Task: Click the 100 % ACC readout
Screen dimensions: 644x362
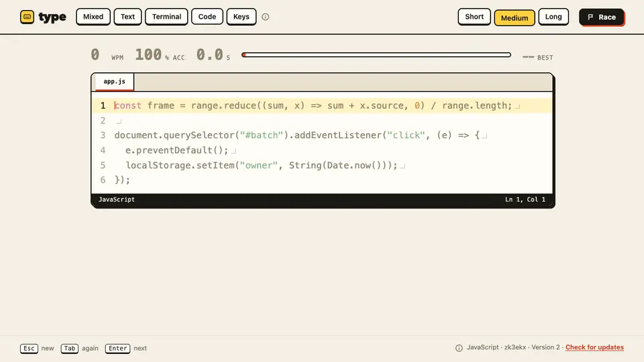Action: pyautogui.click(x=160, y=55)
